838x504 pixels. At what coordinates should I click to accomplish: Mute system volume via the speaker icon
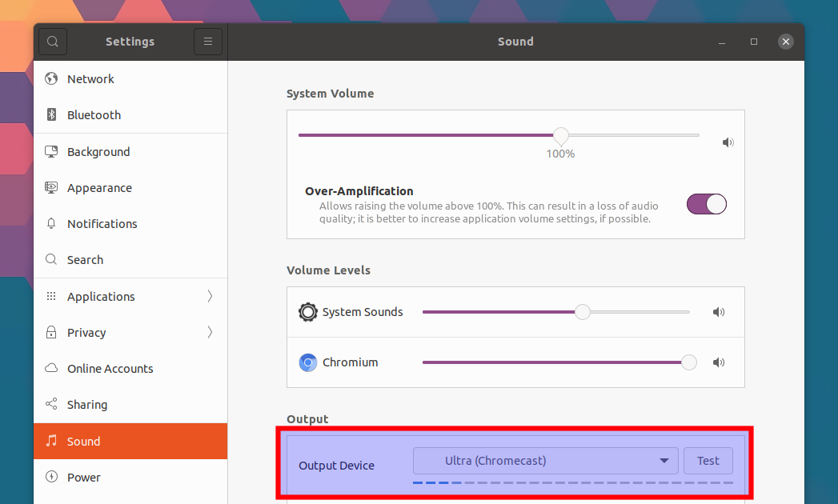(x=728, y=142)
